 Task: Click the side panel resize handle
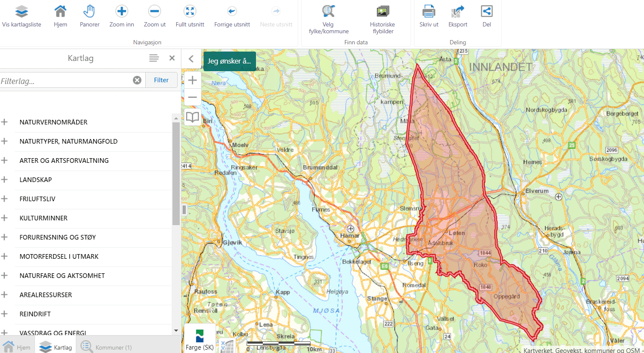click(184, 209)
